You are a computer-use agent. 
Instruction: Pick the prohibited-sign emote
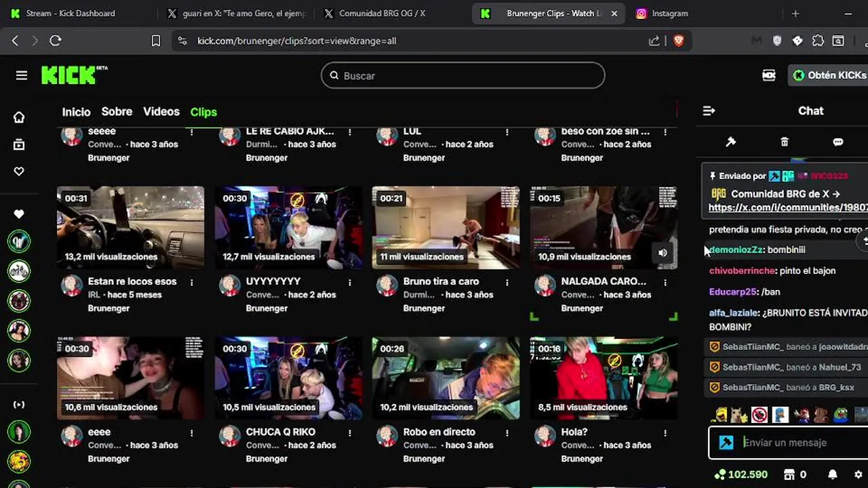point(759,414)
